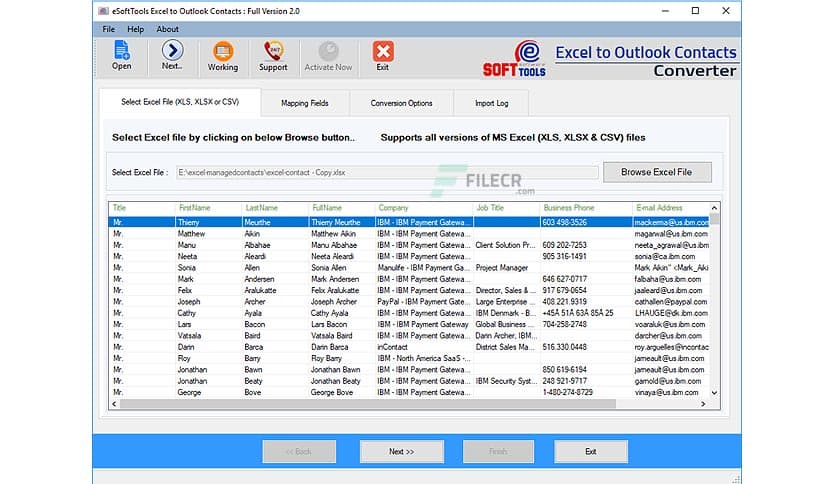This screenshot has height=484, width=836.
Task: Click the Meurthe last name cell
Action: (275, 222)
